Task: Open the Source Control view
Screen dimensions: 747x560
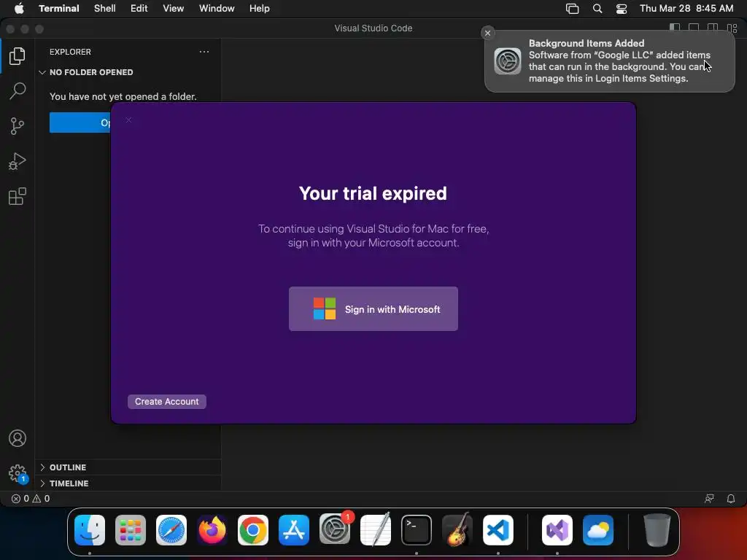Action: pyautogui.click(x=18, y=126)
